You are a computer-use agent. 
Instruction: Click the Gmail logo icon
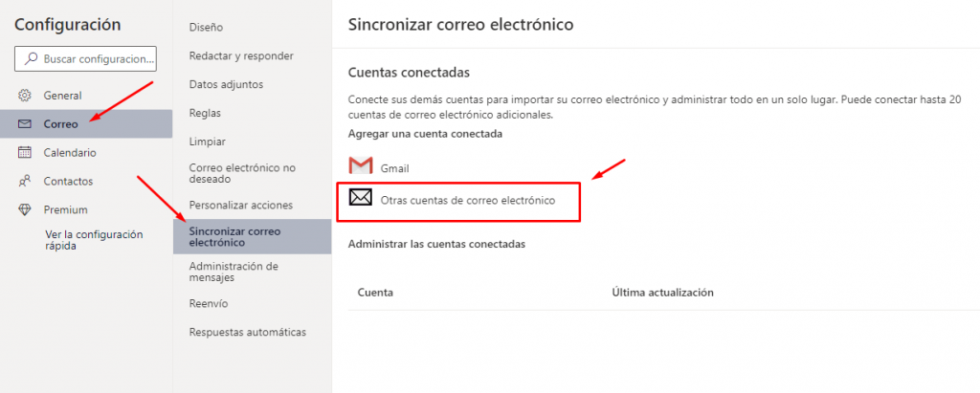[360, 167]
